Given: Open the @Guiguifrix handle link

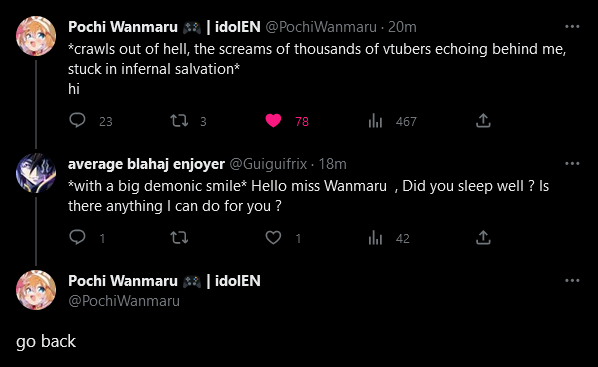Looking at the screenshot, I should tap(268, 164).
